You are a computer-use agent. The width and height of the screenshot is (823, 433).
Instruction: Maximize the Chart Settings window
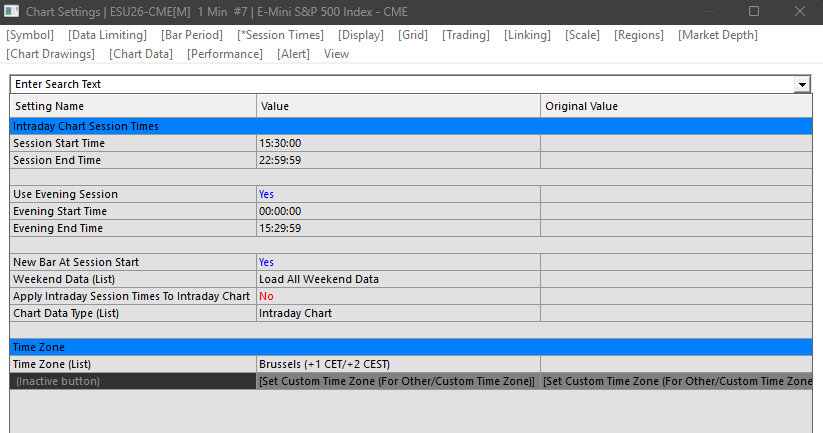point(754,11)
